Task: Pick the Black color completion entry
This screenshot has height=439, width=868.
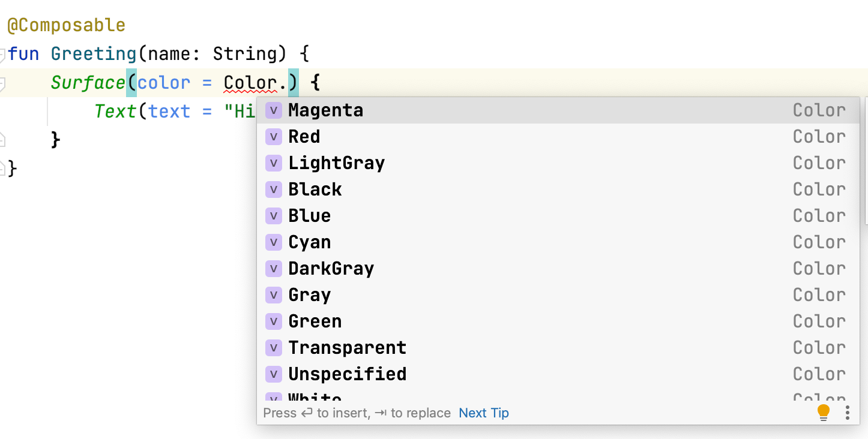Action: click(x=315, y=190)
